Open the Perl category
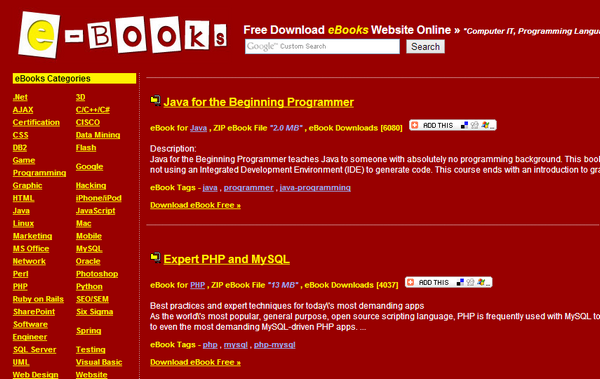Image resolution: width=600 pixels, height=379 pixels. pos(20,274)
